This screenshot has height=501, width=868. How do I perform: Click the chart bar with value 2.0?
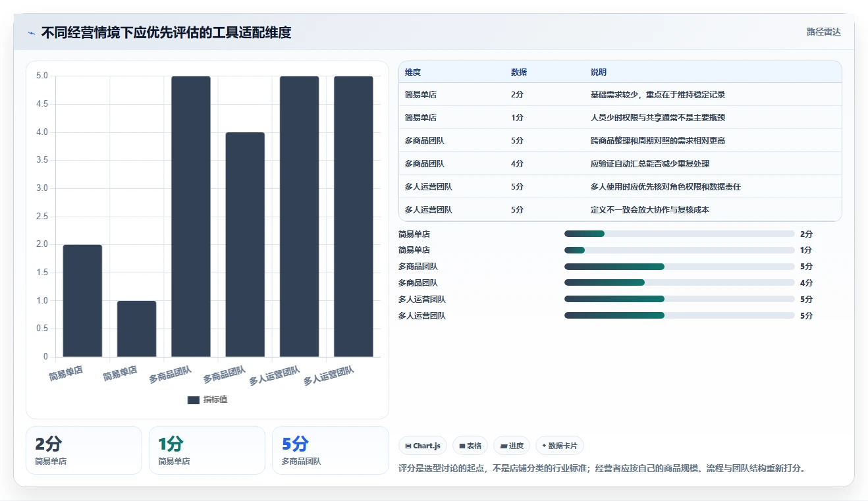coord(82,301)
